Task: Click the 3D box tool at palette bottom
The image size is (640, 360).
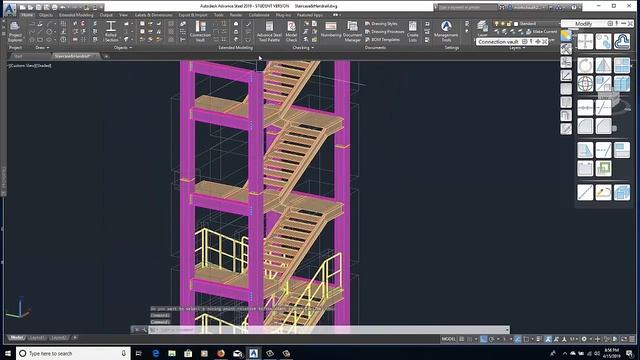Action: [622, 192]
